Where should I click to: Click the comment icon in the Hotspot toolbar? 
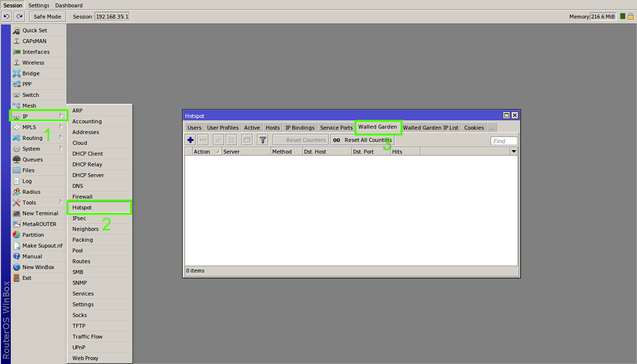pyautogui.click(x=246, y=139)
